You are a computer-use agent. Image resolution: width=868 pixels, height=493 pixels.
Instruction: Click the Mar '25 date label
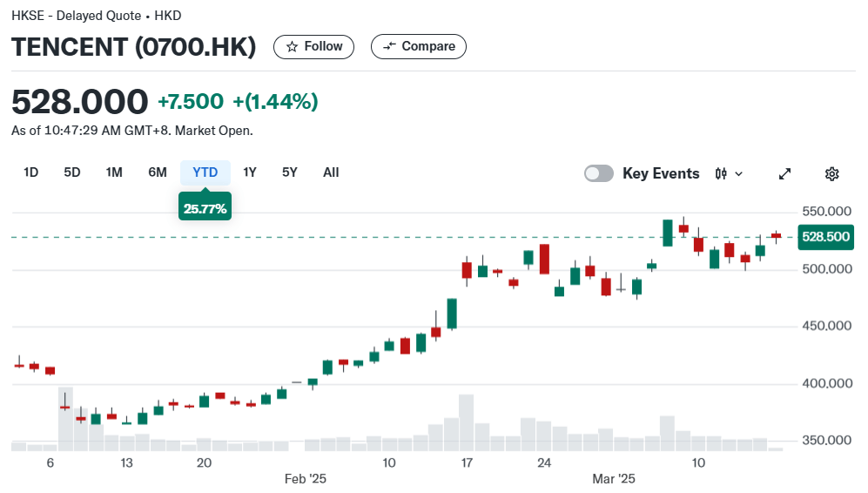(614, 478)
